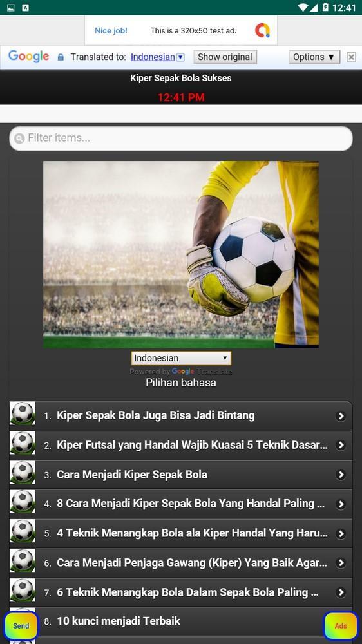Tap the Ads button
Viewport: 362px width, 644px height.
[341, 626]
